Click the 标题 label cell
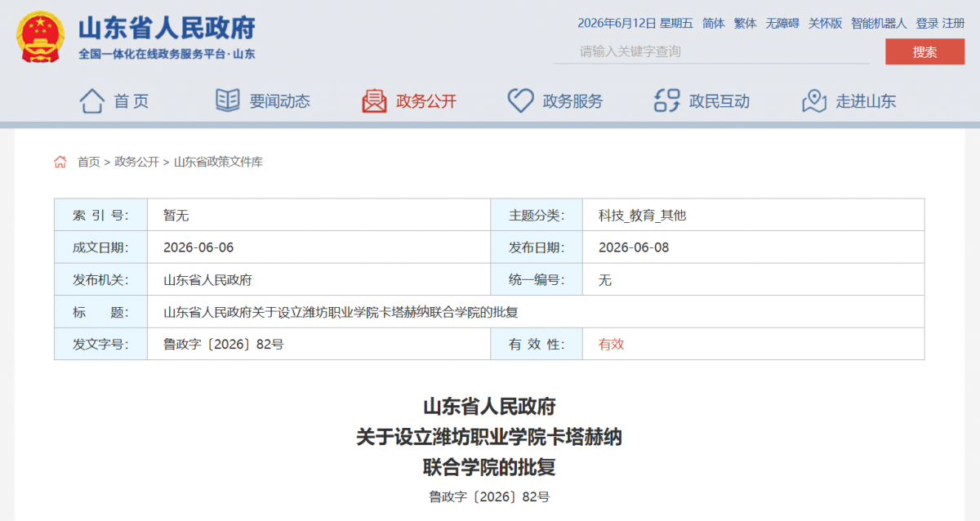 point(100,312)
